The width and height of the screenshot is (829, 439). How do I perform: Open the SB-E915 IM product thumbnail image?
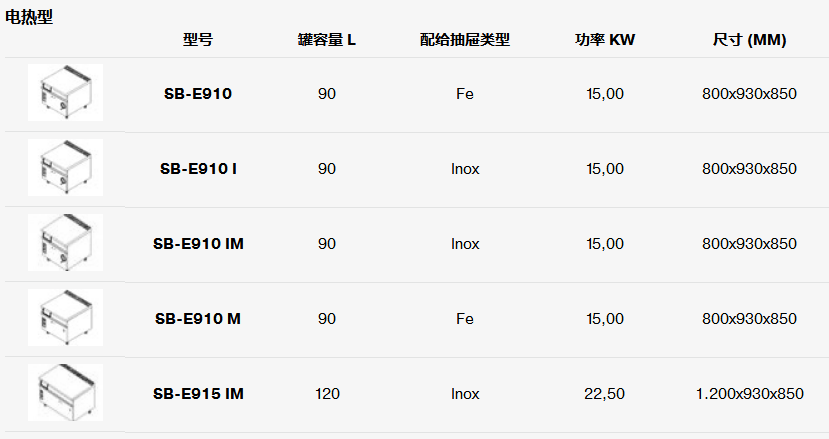(x=66, y=393)
